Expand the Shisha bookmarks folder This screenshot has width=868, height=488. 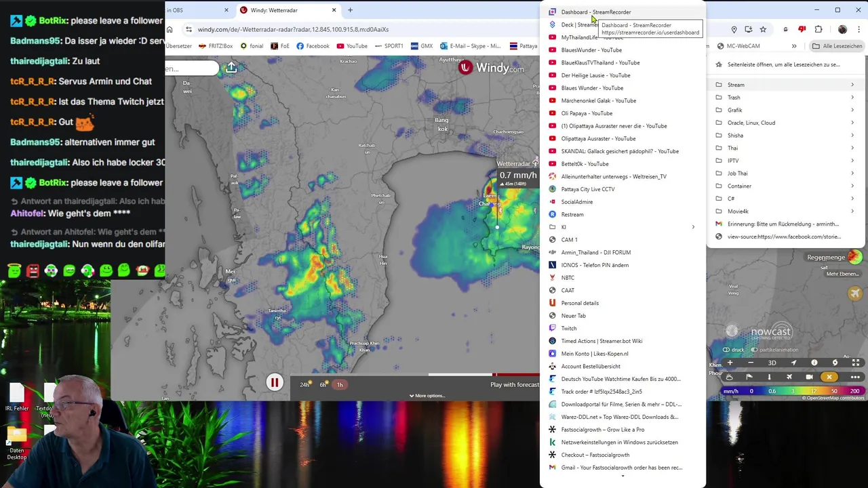785,136
